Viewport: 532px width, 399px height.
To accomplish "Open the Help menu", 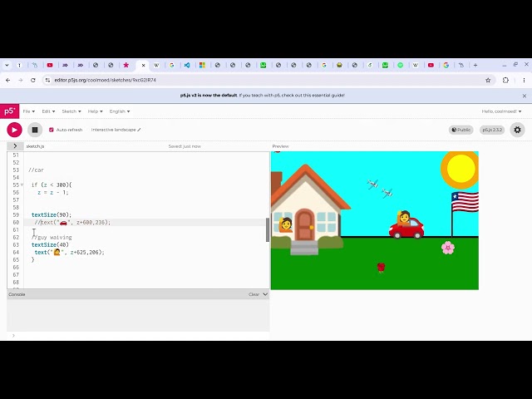I will coord(95,111).
